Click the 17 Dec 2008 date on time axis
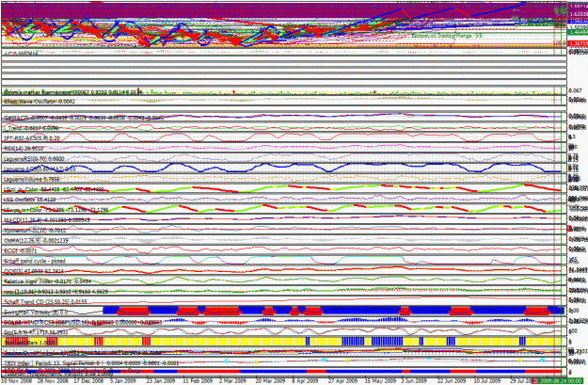Image resolution: width=588 pixels, height=385 pixels. click(88, 381)
